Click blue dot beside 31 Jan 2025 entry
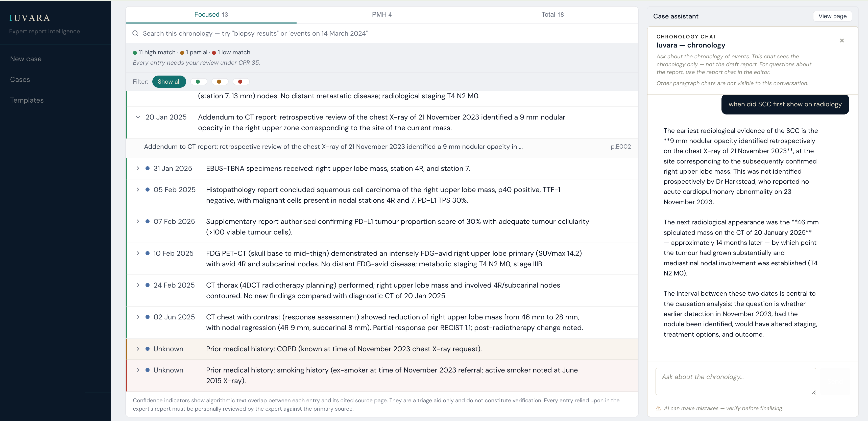 tap(148, 168)
